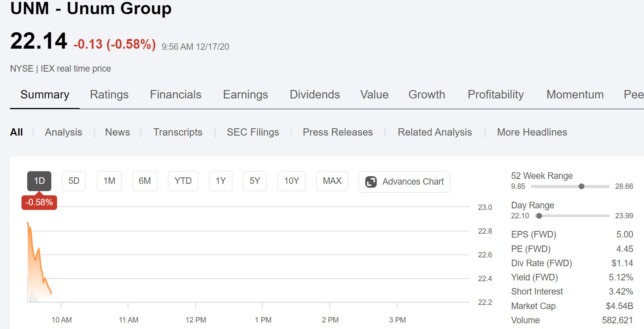
Task: Show Press Releases headlines
Action: point(338,132)
